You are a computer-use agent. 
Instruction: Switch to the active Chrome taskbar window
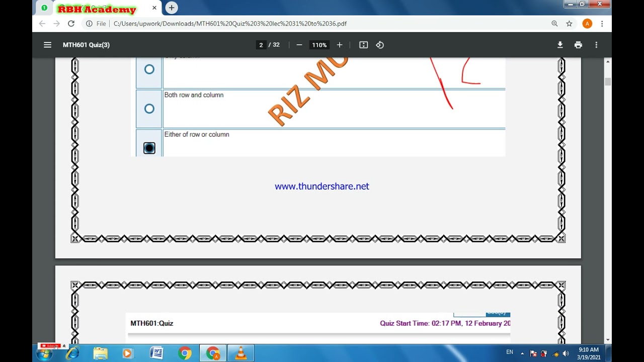[x=213, y=353]
